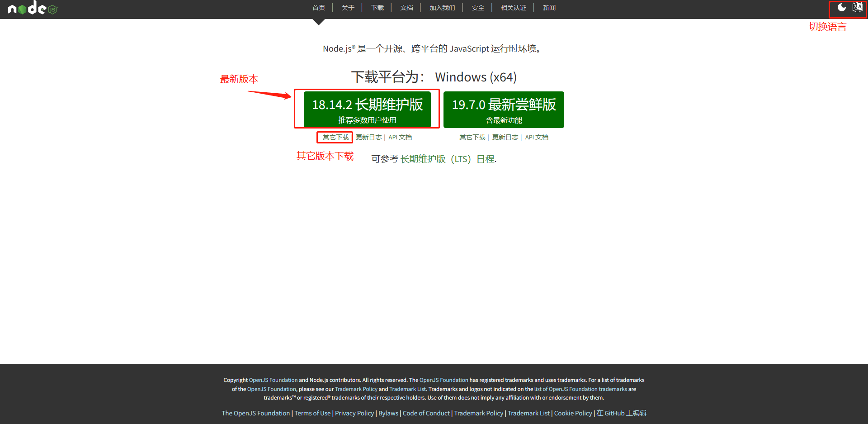Open the 长期维护版（LTS）日程 link
868x424 pixels.
pos(448,159)
